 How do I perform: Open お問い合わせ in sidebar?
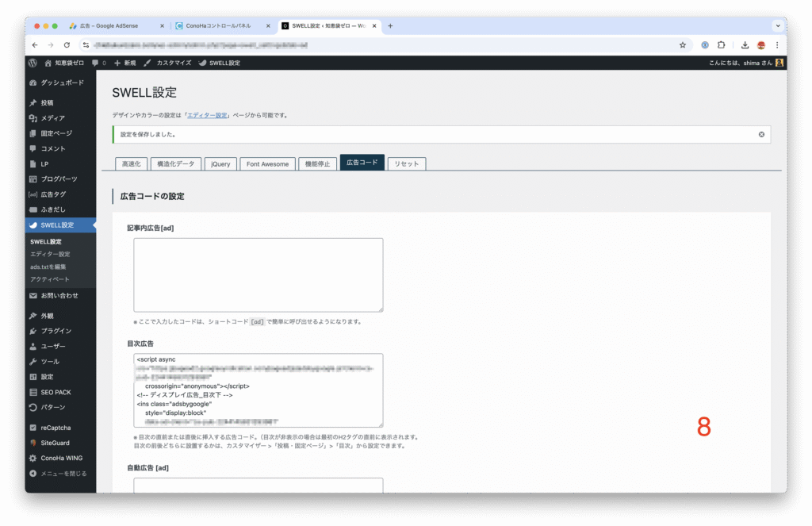[x=60, y=295]
